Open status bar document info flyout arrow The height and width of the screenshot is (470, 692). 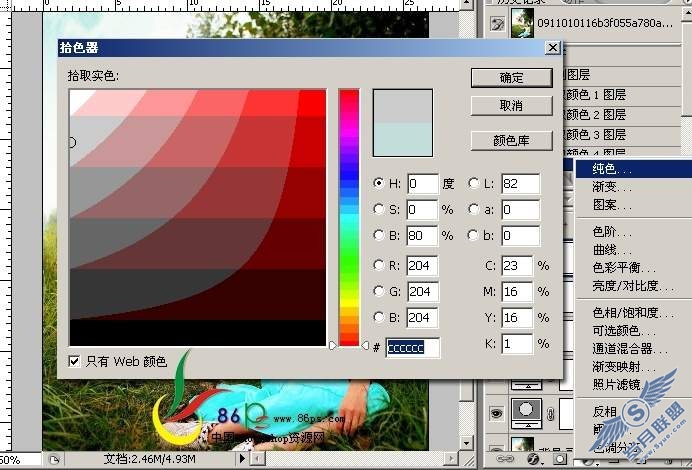pos(242,459)
